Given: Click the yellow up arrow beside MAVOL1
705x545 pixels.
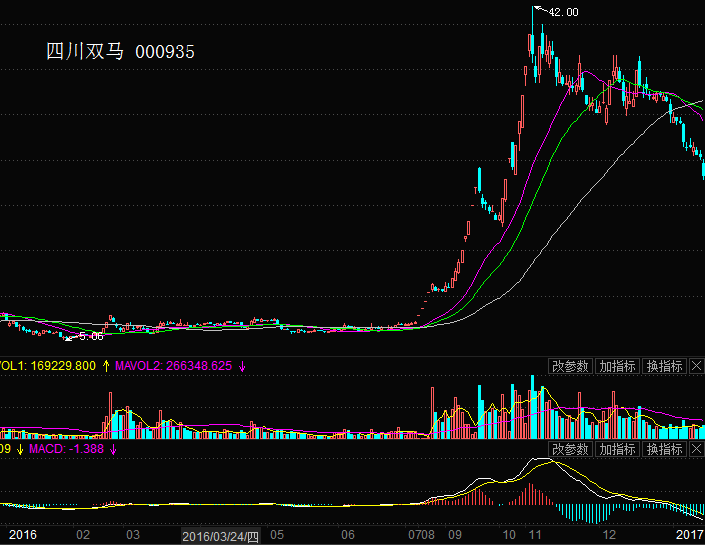Looking at the screenshot, I should [106, 367].
